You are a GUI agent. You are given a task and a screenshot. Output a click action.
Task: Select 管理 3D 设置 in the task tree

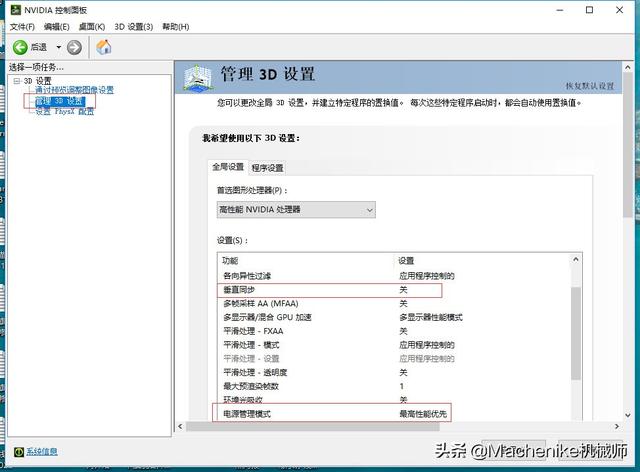pos(60,101)
